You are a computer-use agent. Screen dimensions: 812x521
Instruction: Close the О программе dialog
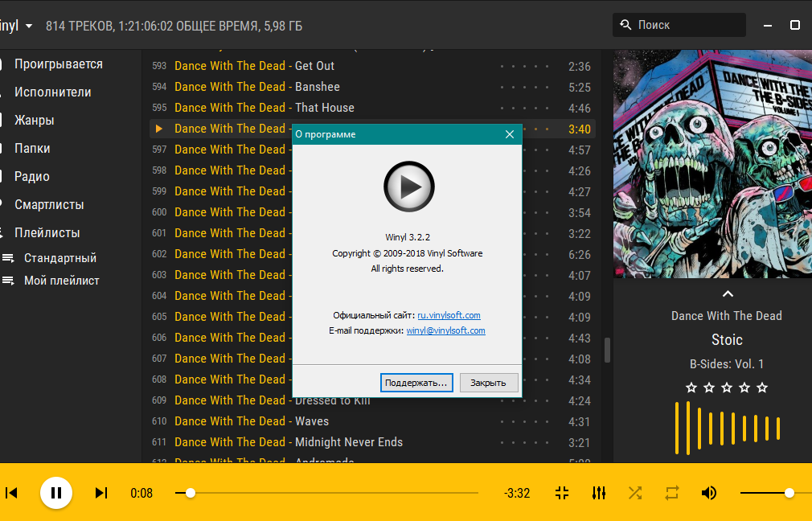(x=510, y=134)
